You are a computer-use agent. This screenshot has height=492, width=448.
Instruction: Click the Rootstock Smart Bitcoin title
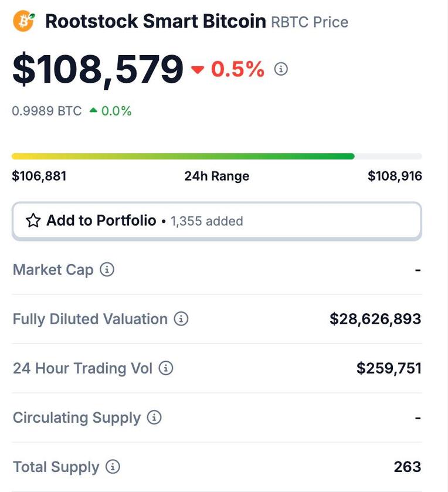155,21
